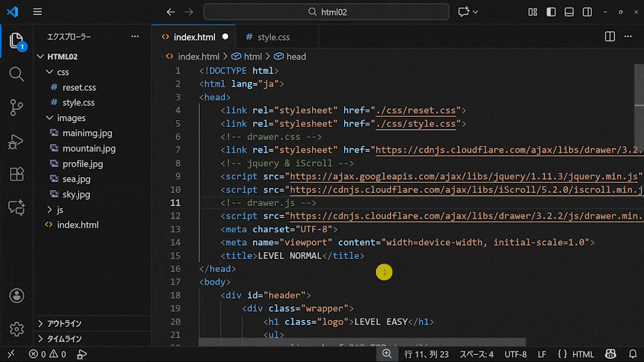Open the Search view in activity bar
The width and height of the screenshot is (644, 362).
click(x=16, y=74)
